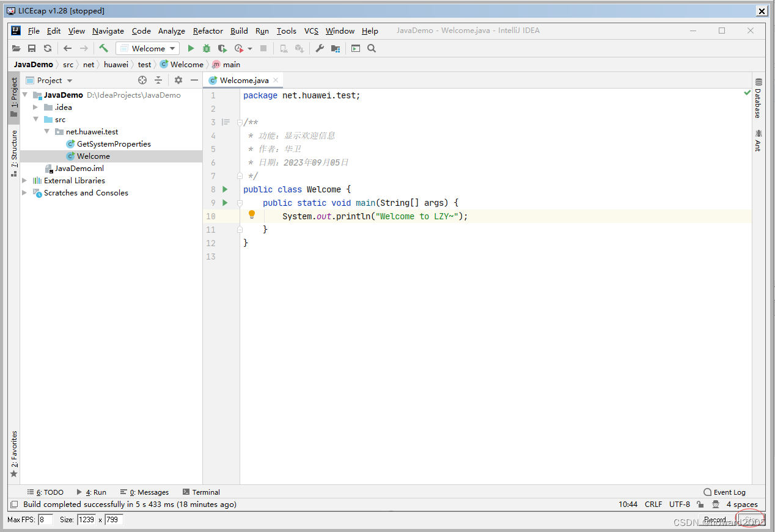Click run gutter arrow on line 9
This screenshot has height=532, width=775.
(x=225, y=203)
